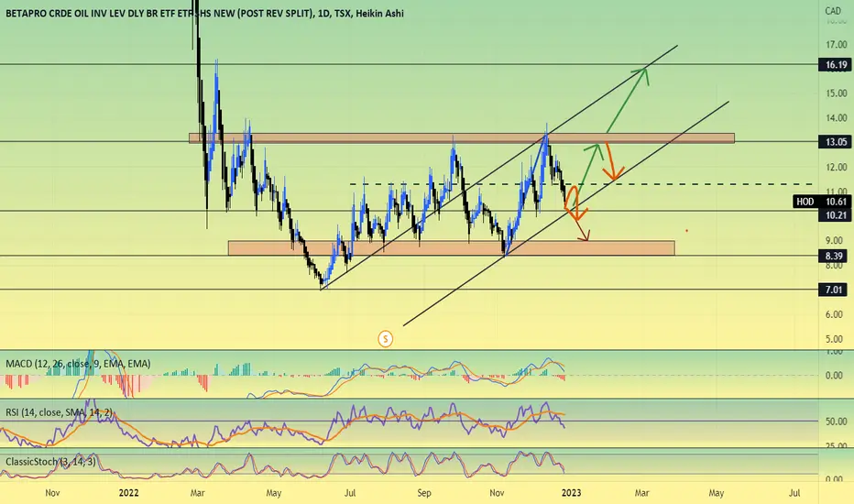
Task: Click the 12.00 tick on price scale
Action: 836,167
